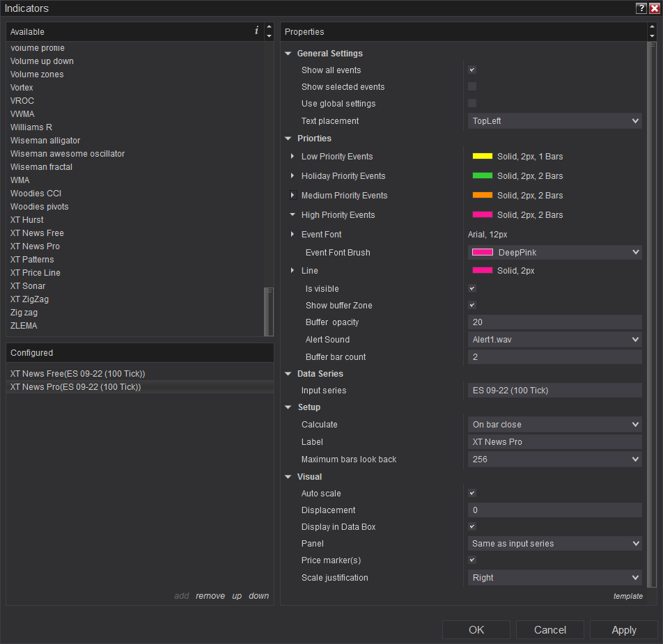Toggle the Show buffer Zone checkbox

(472, 305)
